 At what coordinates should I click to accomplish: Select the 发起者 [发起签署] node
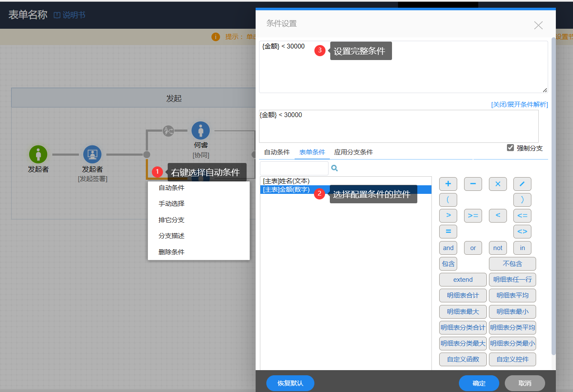click(92, 154)
